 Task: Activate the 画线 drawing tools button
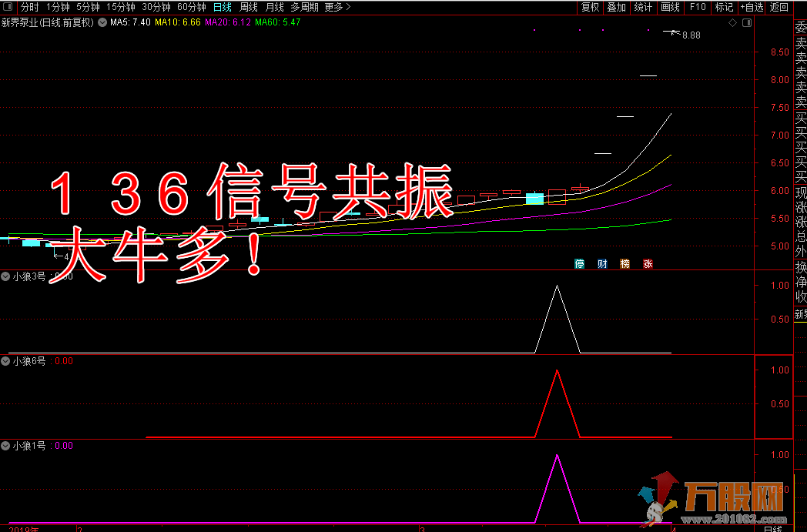(670, 7)
